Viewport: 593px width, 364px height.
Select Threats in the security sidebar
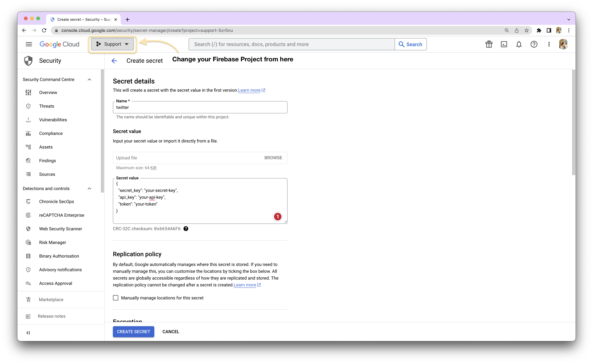(46, 106)
